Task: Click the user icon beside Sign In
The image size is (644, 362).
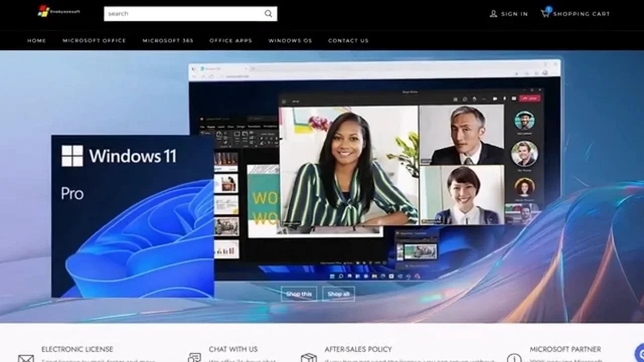Action: point(494,14)
